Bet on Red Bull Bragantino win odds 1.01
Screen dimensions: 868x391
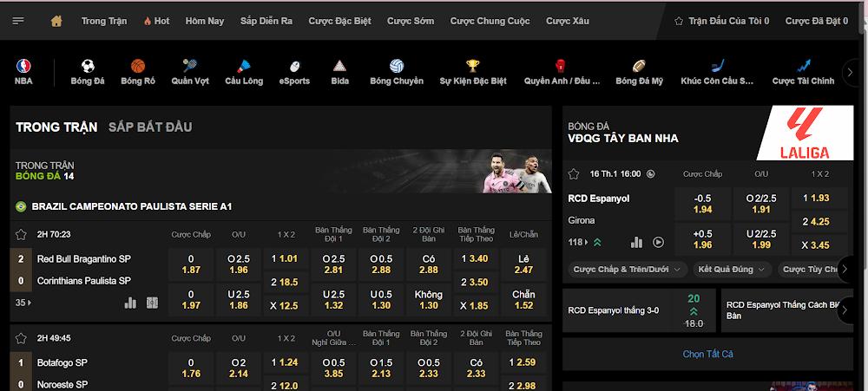284,258
